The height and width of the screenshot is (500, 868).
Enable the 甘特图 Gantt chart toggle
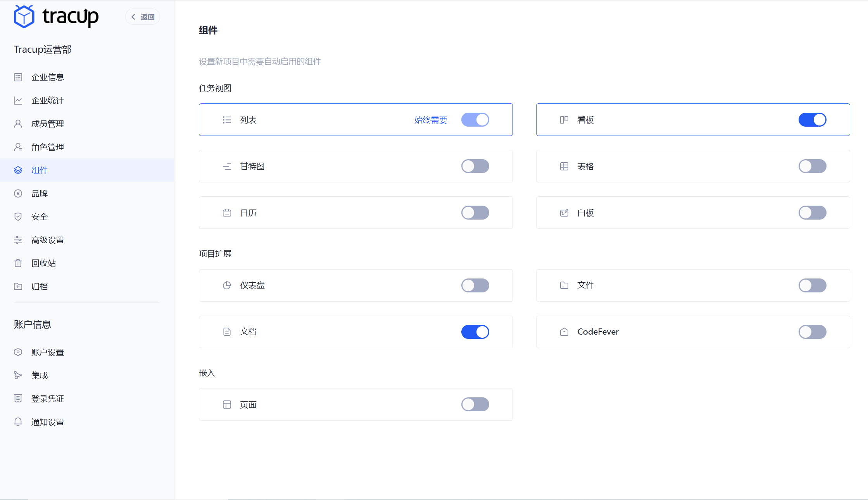[475, 166]
